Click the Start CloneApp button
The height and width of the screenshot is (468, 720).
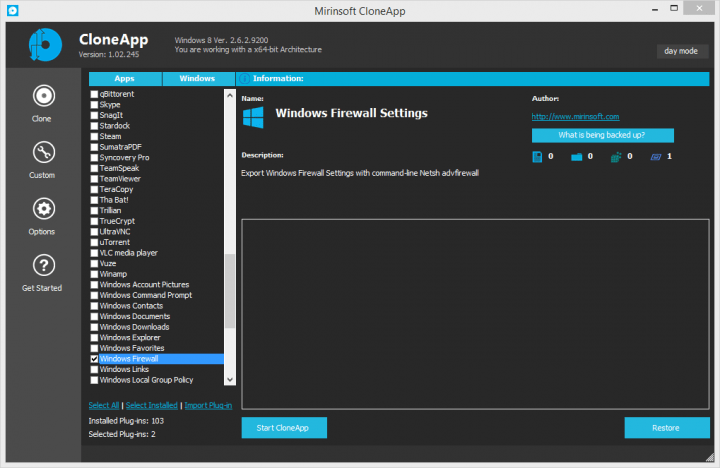click(284, 428)
